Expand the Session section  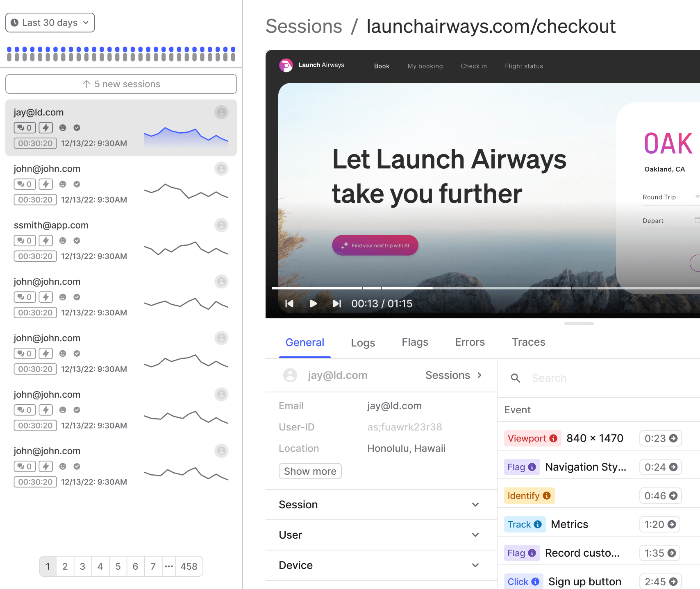[475, 505]
